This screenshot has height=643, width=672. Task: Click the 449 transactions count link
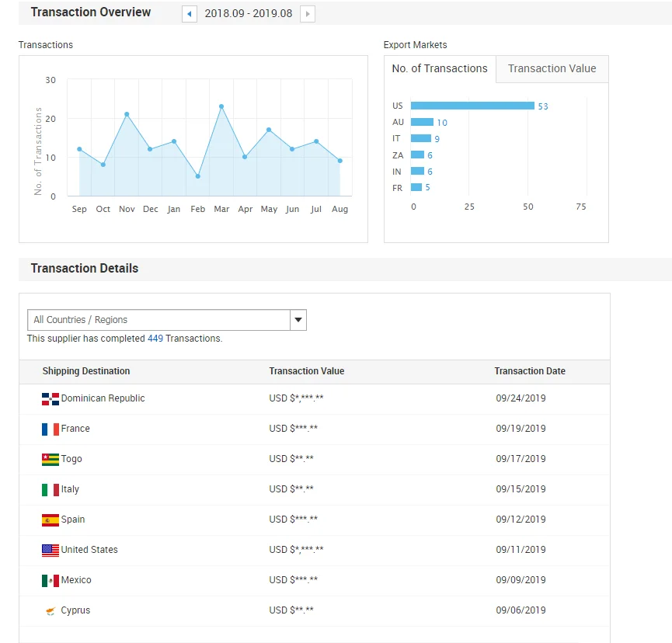click(155, 339)
